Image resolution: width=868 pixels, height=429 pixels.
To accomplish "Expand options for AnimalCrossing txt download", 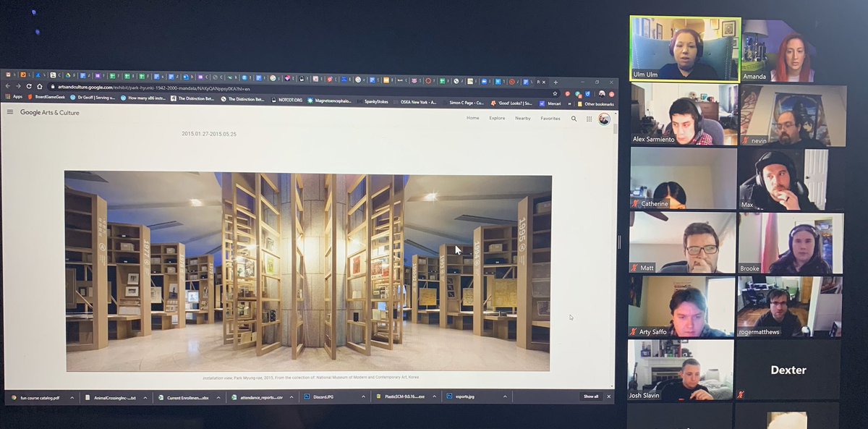I will pos(144,397).
